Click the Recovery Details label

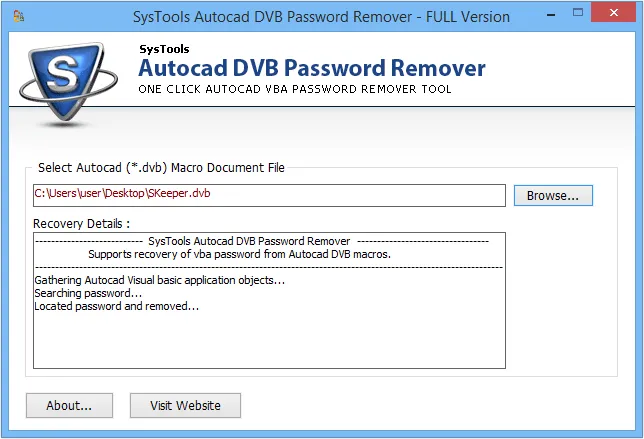[82, 223]
